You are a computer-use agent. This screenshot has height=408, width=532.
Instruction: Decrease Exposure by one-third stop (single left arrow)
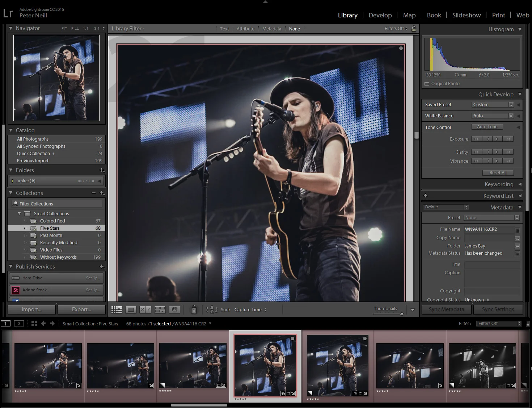pyautogui.click(x=487, y=139)
